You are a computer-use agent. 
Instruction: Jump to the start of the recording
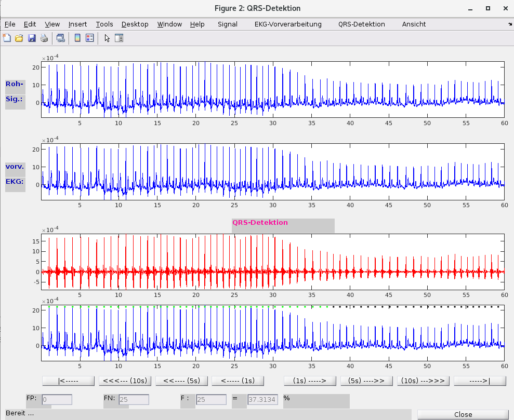(x=68, y=381)
